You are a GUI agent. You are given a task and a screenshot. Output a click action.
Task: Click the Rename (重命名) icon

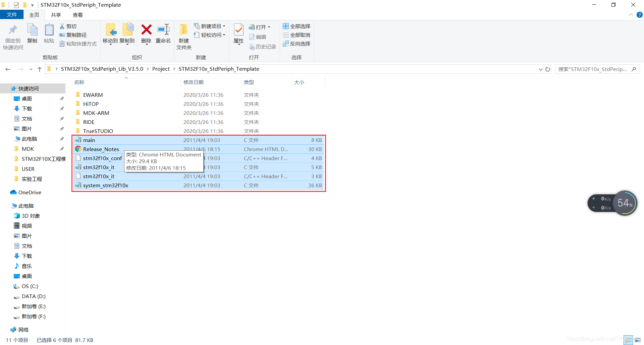163,29
